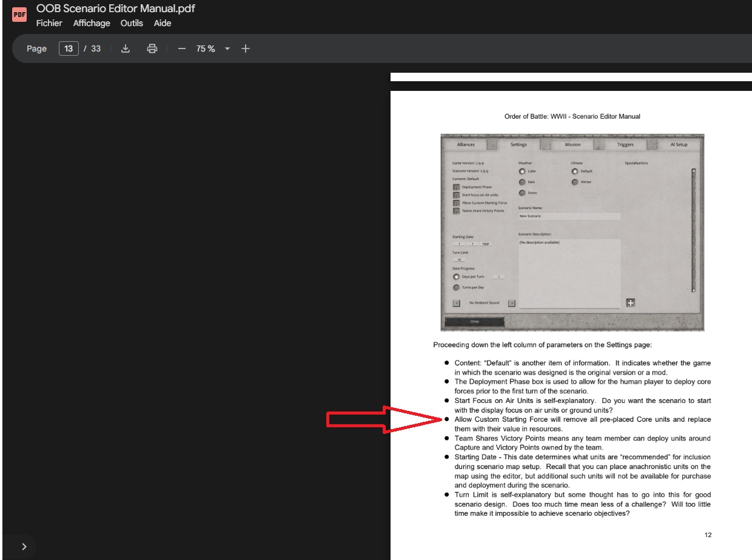Viewport: 752px width, 560px height.
Task: Click the Specialisations list scrollbar
Action: point(694,230)
